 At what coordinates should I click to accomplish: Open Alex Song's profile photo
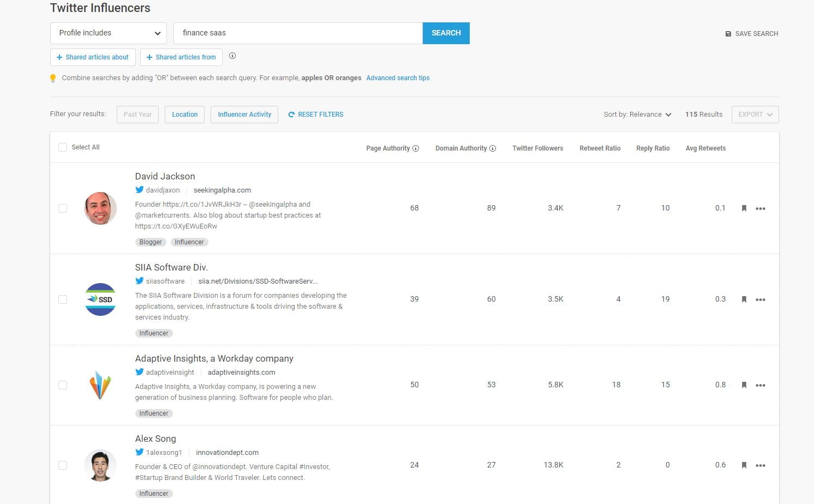click(x=100, y=465)
